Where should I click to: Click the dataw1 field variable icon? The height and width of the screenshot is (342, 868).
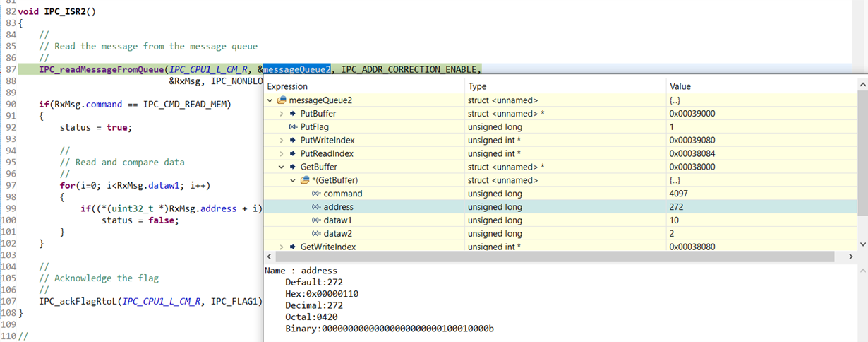315,220
